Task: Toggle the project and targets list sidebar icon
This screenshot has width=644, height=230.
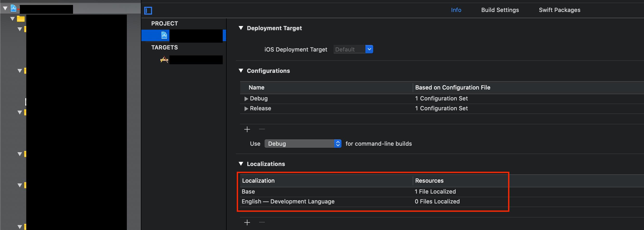Action: click(148, 11)
